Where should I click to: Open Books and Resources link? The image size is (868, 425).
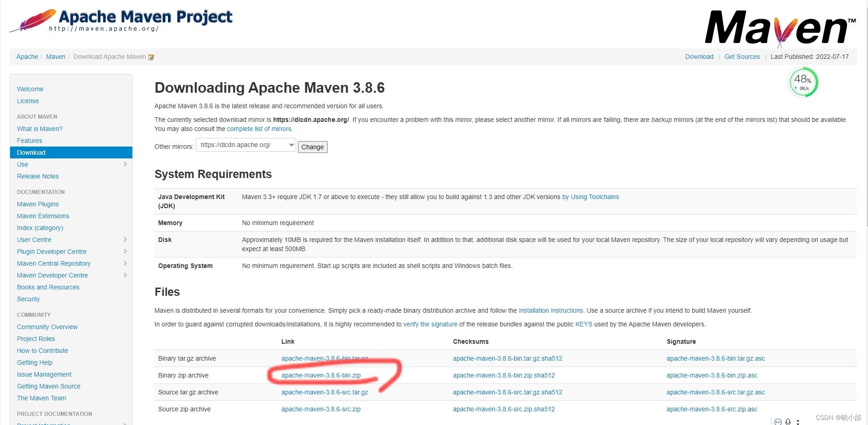point(48,287)
